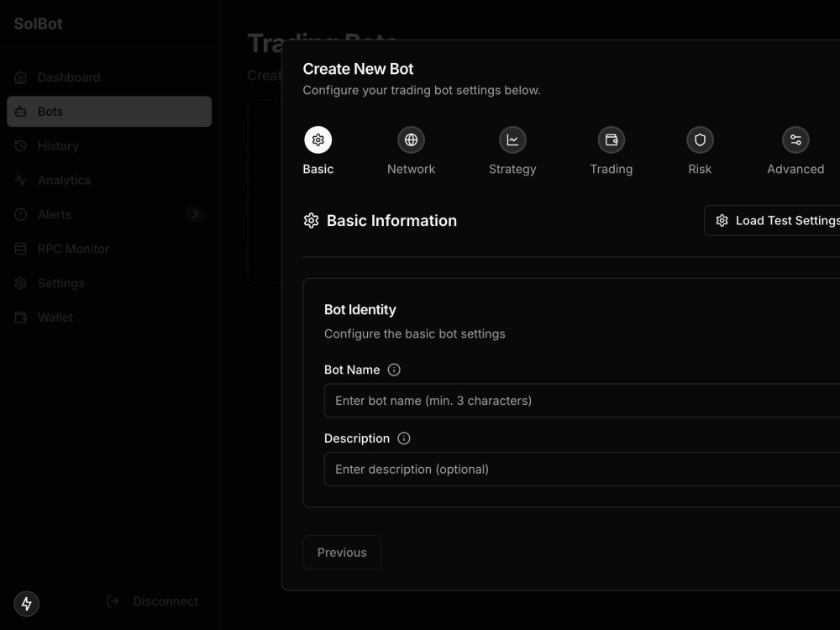Viewport: 840px width, 630px height.
Task: Switch to the Basic tab label
Action: 318,169
